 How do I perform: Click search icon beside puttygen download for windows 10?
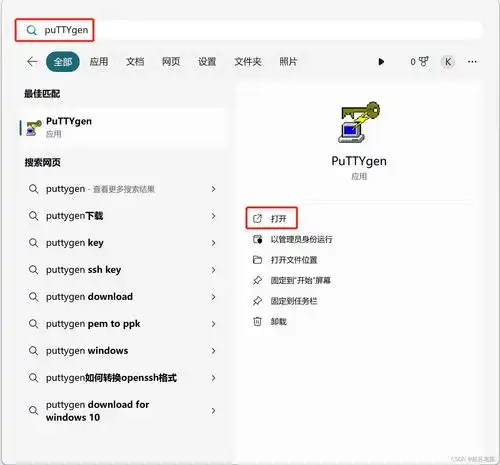click(33, 411)
